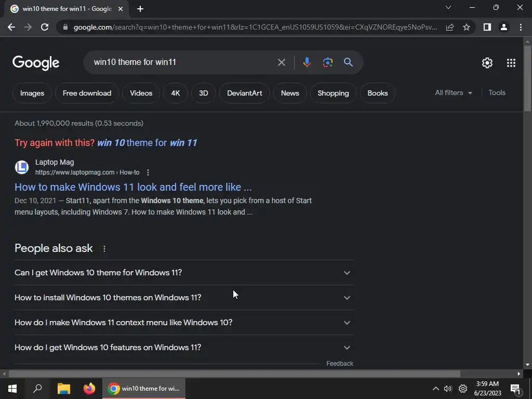Click the laptopmag.com URL breadcrumb
The height and width of the screenshot is (399, 532).
[87, 172]
